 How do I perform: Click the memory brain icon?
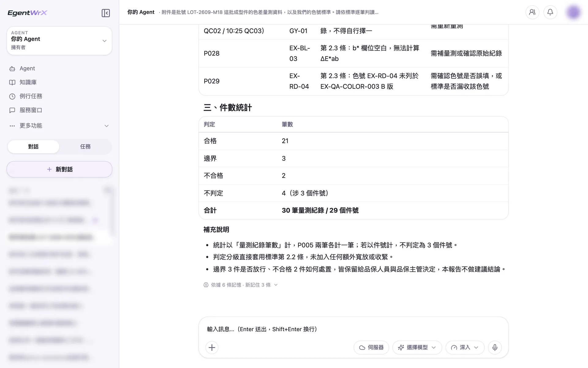[x=206, y=285]
